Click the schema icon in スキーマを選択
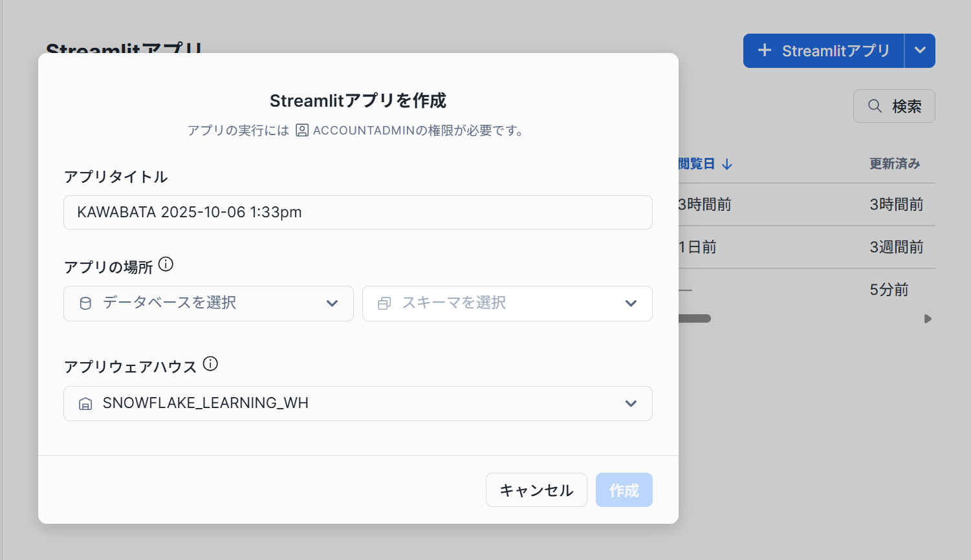Screen dimensions: 971x560 tap(384, 303)
